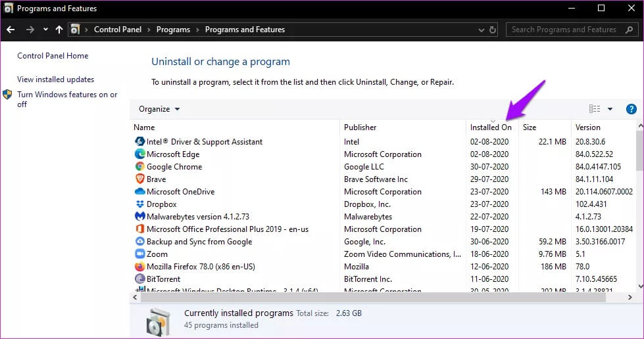The image size is (644, 339).
Task: Select the 19-07-2020 install date cell
Action: [489, 229]
